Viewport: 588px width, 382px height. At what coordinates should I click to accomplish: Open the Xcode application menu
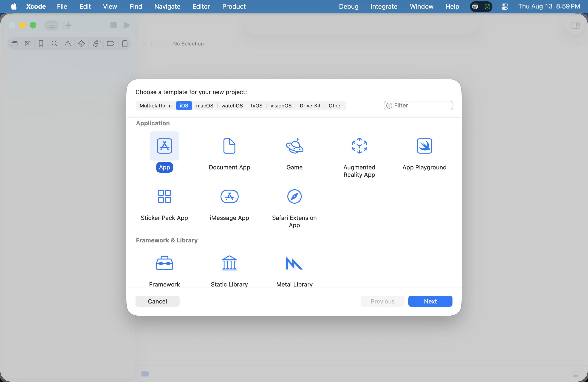point(36,6)
